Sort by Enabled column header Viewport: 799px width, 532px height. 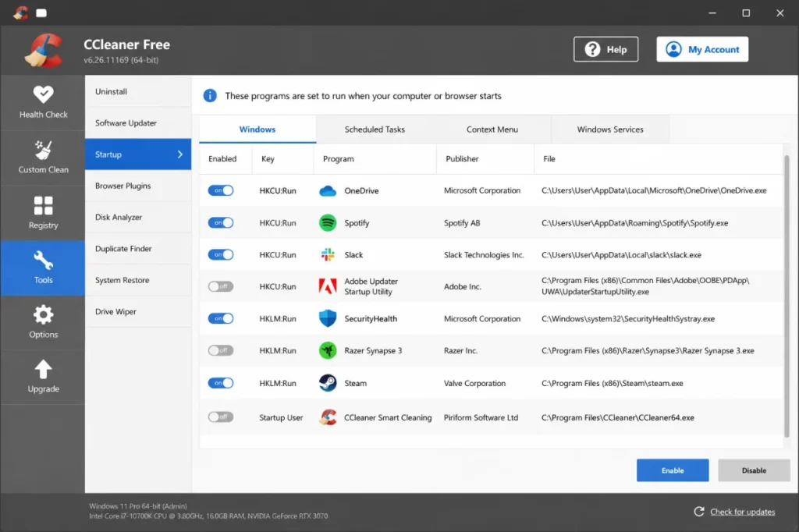225,159
